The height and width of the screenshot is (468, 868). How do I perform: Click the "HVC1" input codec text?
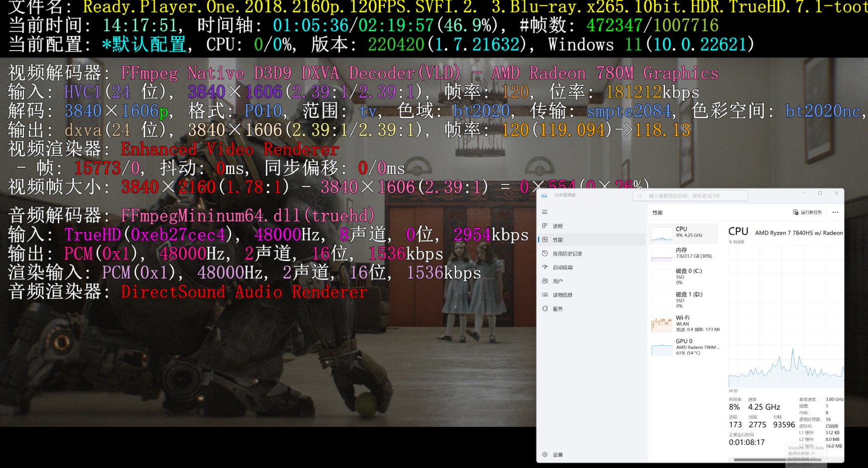83,92
